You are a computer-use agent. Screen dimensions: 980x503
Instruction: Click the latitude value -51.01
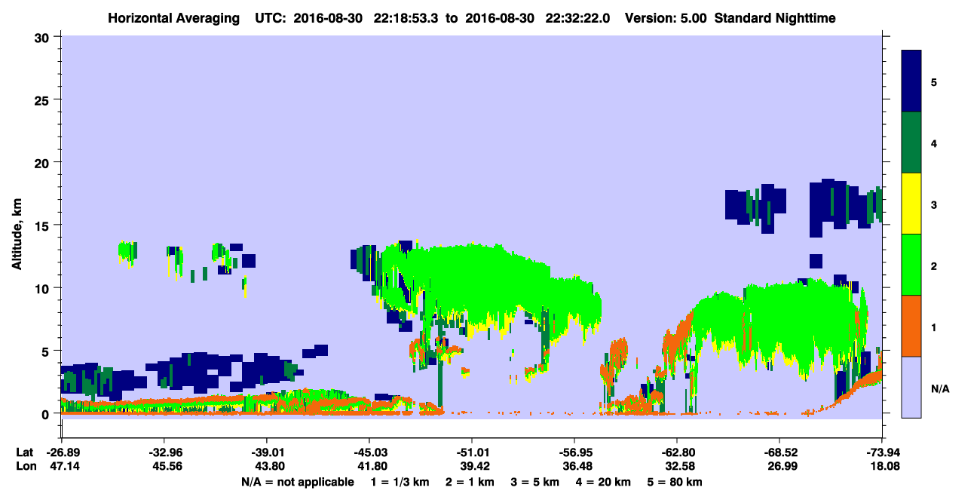[471, 452]
